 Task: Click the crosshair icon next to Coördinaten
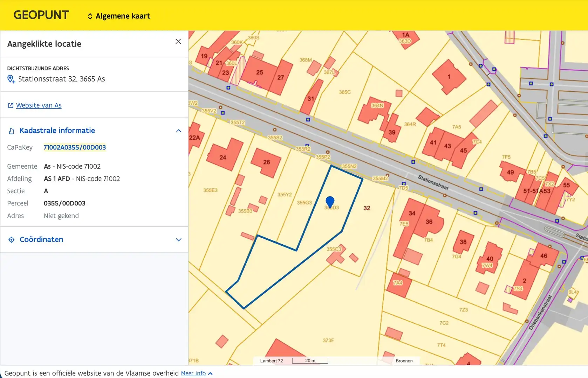[x=12, y=240]
